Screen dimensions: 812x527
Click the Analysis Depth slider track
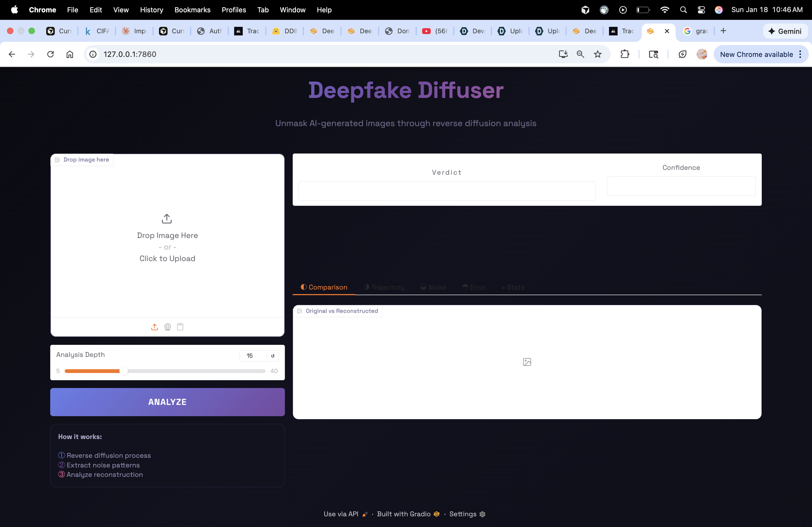tap(194, 371)
